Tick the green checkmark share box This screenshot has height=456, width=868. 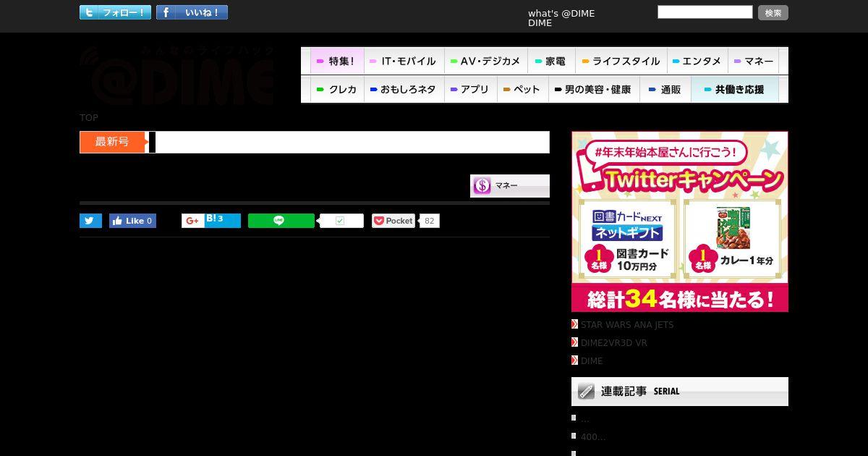tap(341, 221)
